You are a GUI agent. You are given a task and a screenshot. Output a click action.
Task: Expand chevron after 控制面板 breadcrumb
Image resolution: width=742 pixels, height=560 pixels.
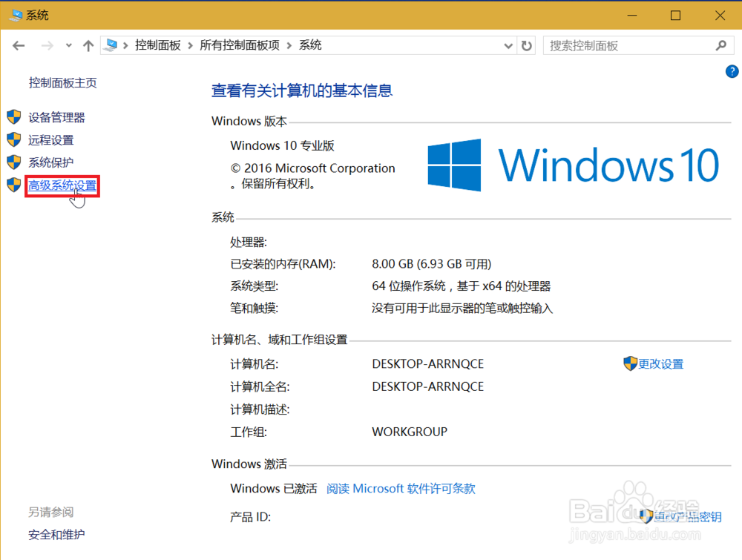pos(190,46)
